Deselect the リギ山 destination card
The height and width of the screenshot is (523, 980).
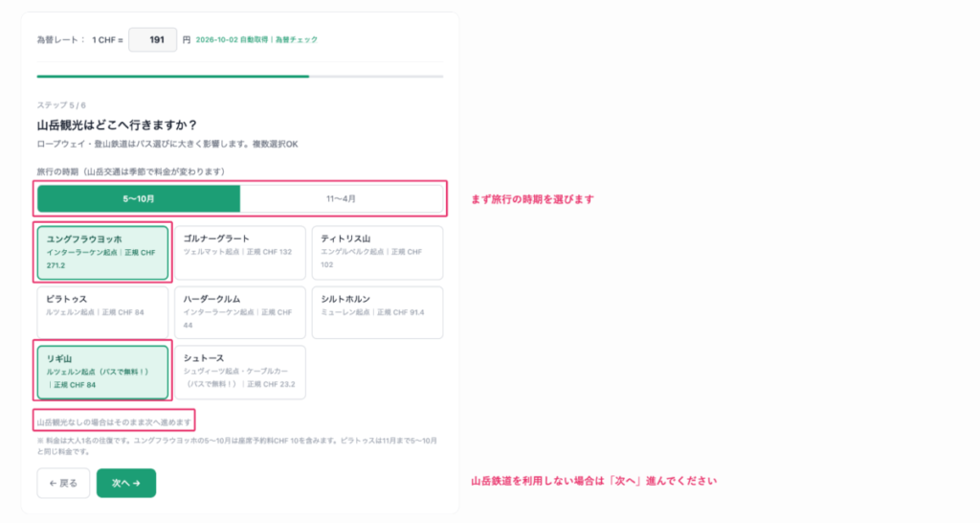click(x=102, y=373)
